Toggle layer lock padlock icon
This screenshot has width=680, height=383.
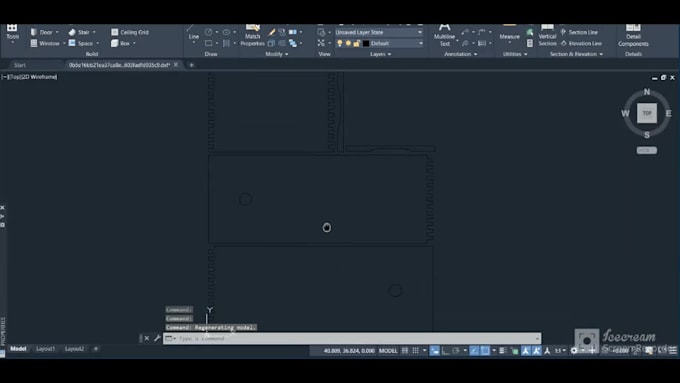click(356, 43)
